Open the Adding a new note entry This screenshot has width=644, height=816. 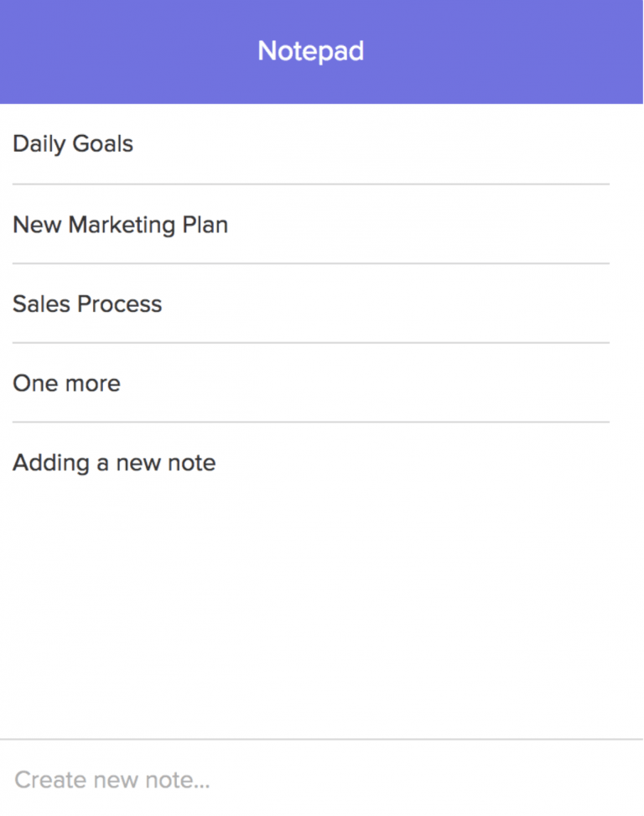pos(114,463)
